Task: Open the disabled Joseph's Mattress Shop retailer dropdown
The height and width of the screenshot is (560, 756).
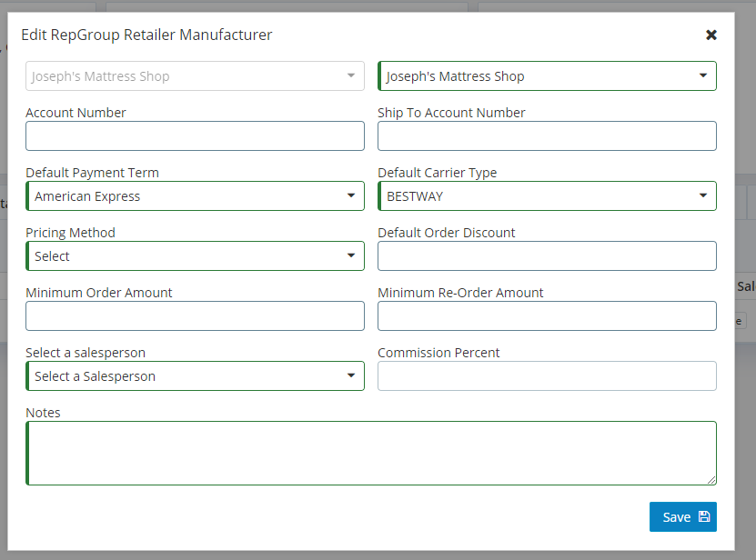Action: pyautogui.click(x=195, y=76)
